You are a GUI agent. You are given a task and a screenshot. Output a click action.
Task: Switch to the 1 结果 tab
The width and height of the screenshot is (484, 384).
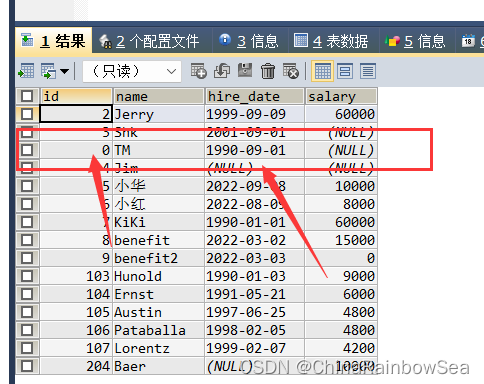click(53, 41)
